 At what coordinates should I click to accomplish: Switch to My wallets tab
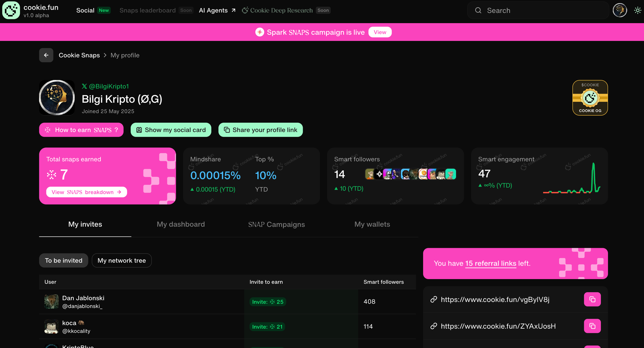372,224
